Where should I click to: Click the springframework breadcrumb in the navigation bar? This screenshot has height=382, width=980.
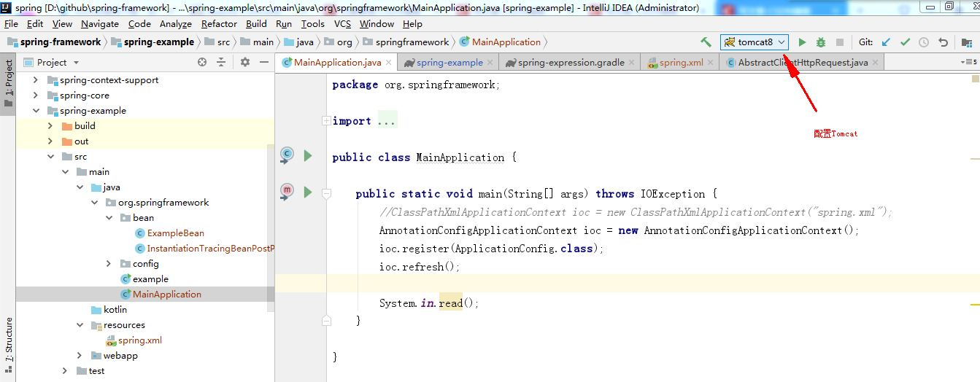click(406, 42)
